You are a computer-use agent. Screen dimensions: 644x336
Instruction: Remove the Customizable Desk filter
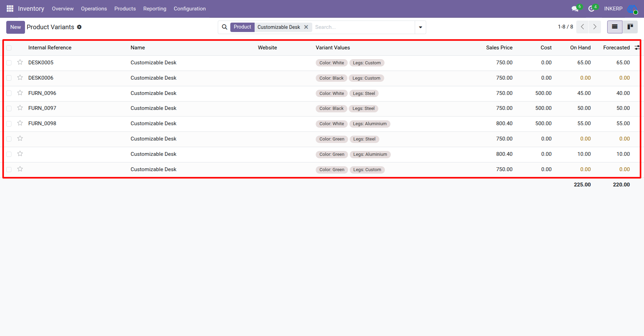click(306, 27)
